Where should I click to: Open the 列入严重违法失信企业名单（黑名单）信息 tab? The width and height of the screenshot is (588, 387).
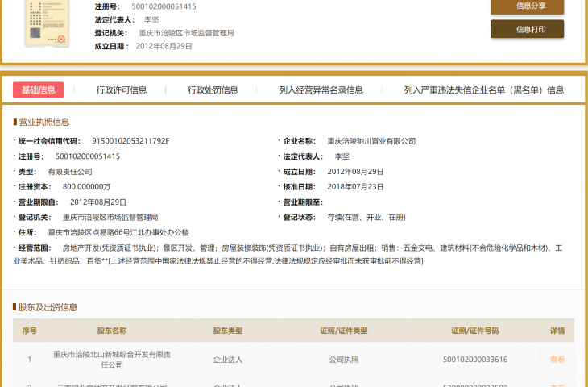coord(484,90)
